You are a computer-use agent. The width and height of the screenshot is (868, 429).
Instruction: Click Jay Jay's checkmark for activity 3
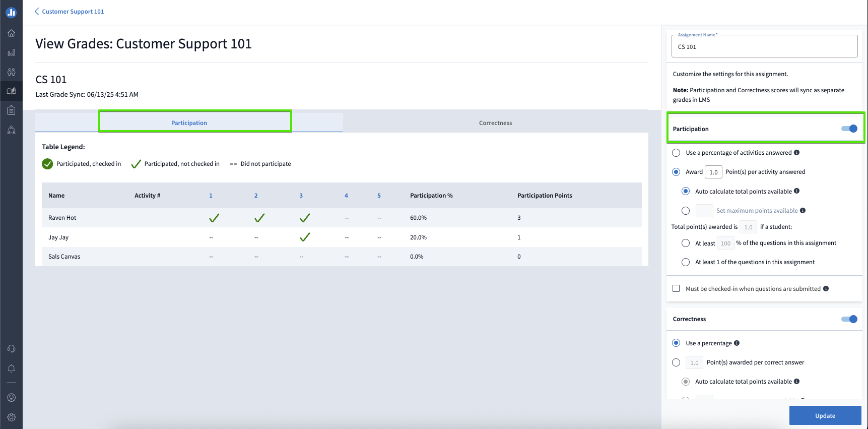(305, 237)
